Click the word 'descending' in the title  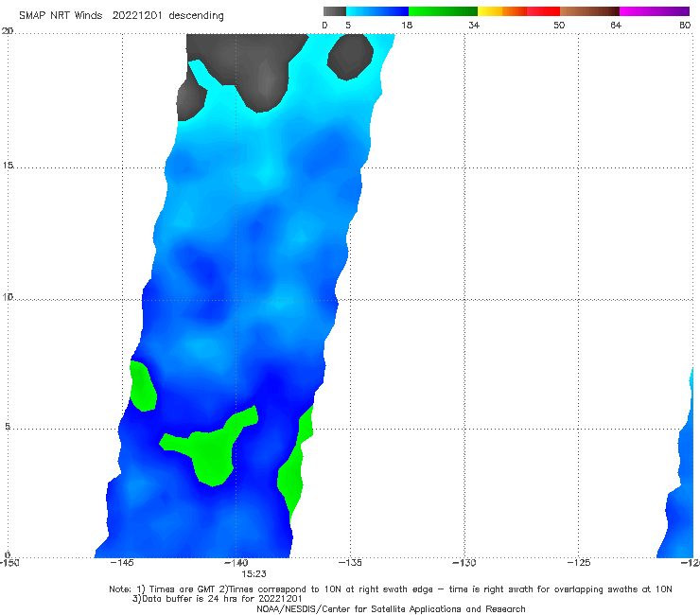196,16
